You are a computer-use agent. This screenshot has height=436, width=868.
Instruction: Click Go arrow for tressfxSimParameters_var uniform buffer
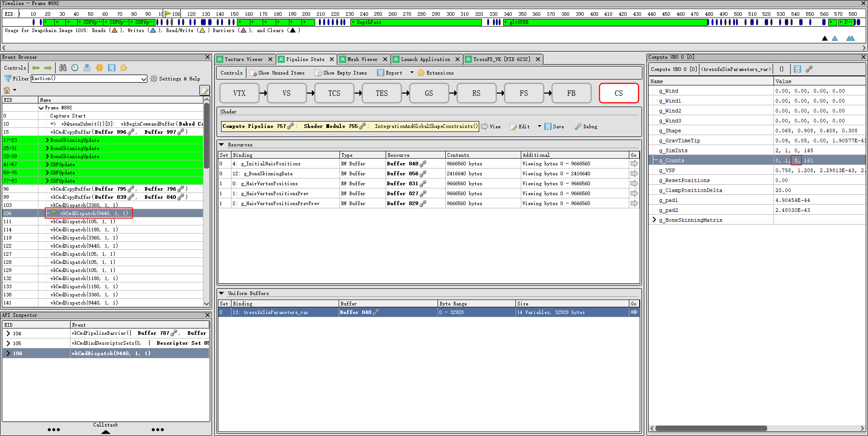634,312
